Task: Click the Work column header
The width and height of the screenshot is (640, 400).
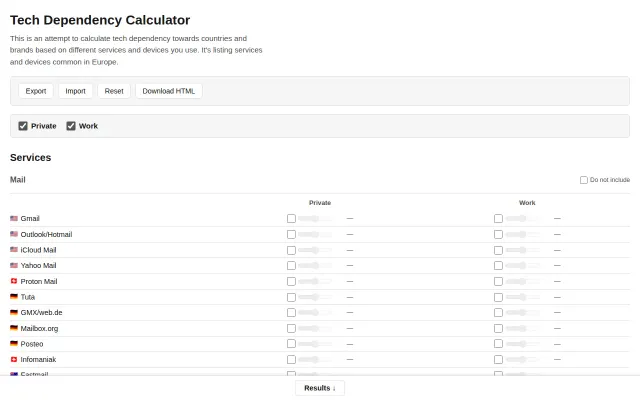Action: tap(527, 203)
